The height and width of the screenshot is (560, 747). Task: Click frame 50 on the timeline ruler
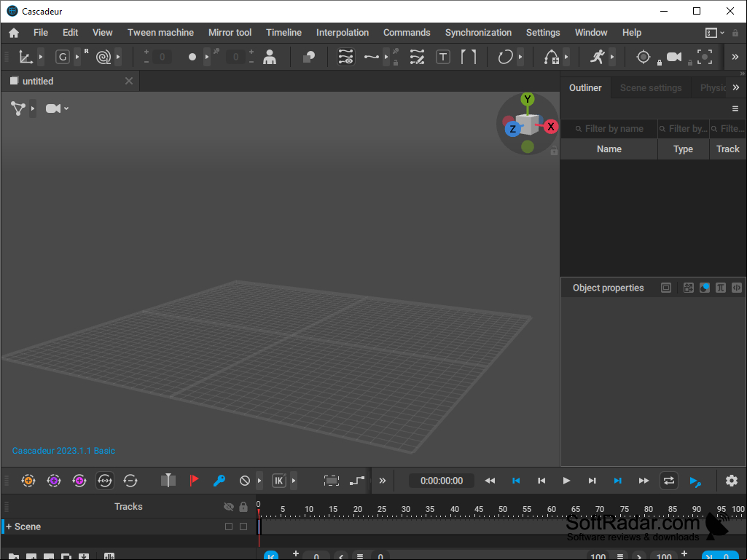tap(503, 510)
